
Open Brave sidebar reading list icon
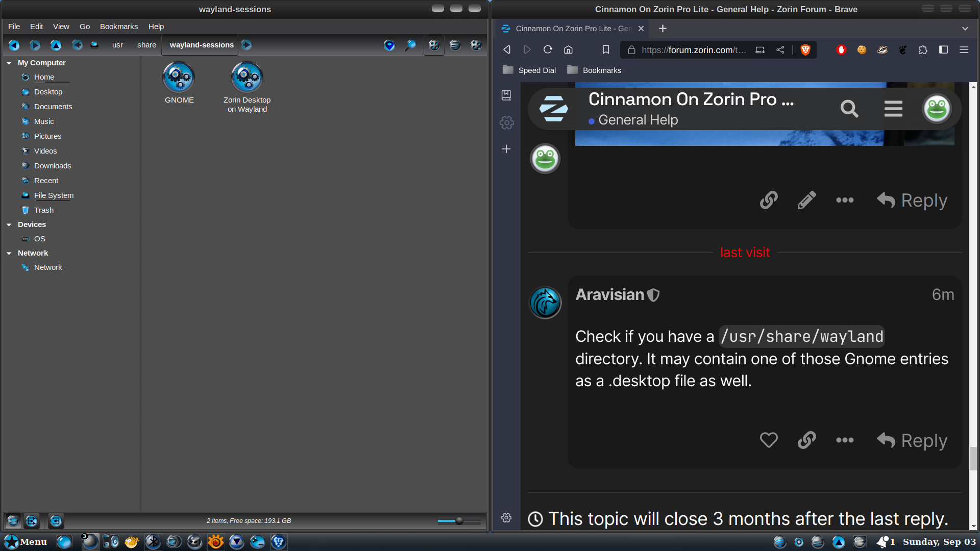coord(506,95)
